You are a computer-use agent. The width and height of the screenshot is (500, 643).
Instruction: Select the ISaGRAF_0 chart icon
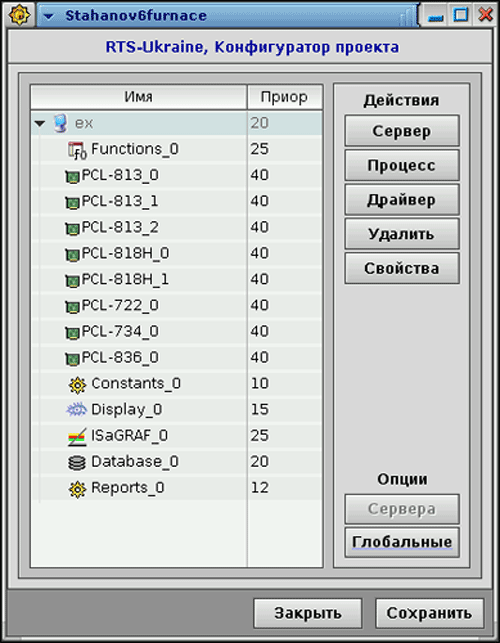point(77,436)
